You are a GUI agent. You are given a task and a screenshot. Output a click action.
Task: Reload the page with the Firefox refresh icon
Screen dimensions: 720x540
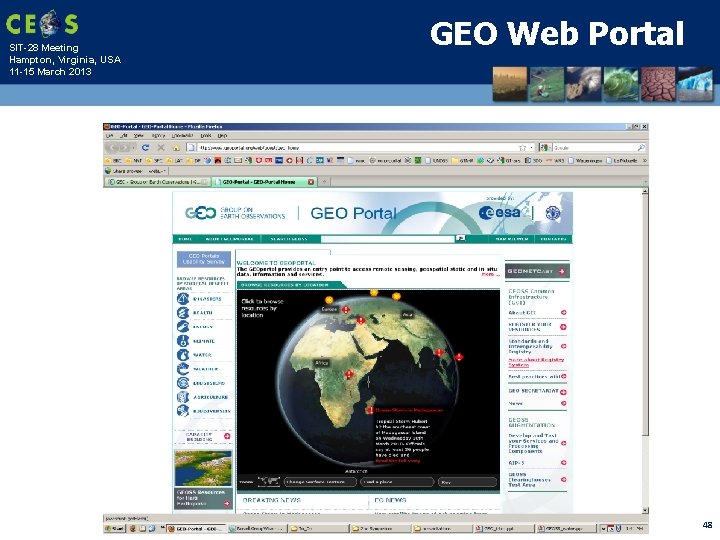[145, 147]
